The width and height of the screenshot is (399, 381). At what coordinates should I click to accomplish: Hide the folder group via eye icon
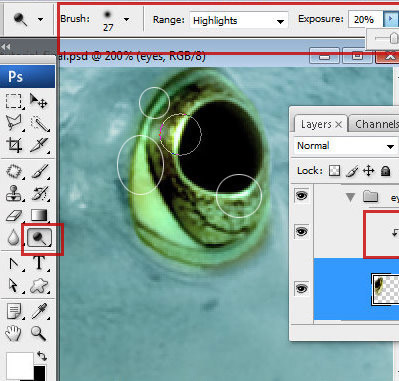pyautogui.click(x=302, y=196)
